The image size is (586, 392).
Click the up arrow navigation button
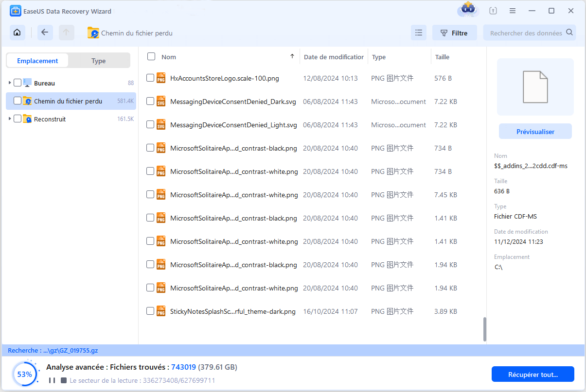pos(67,33)
